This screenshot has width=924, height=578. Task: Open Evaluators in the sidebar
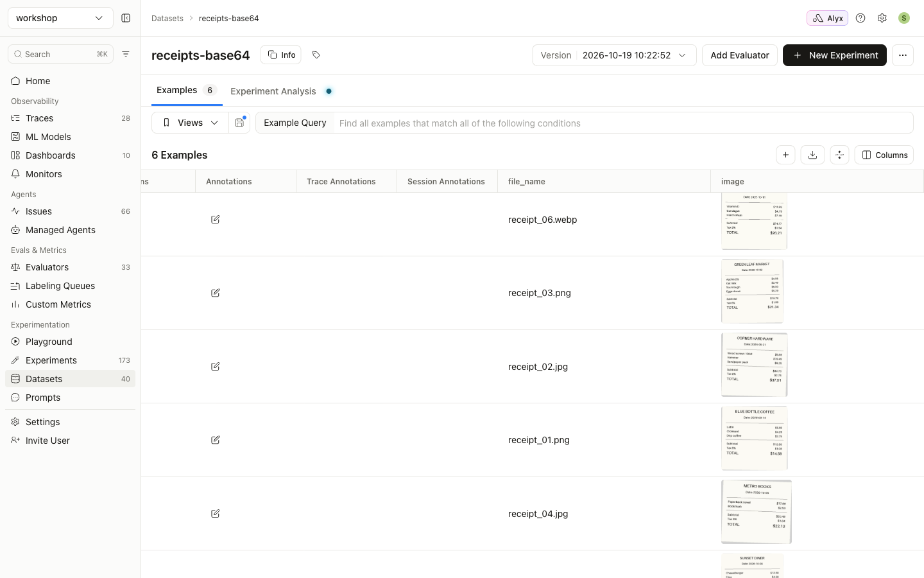[71, 267]
